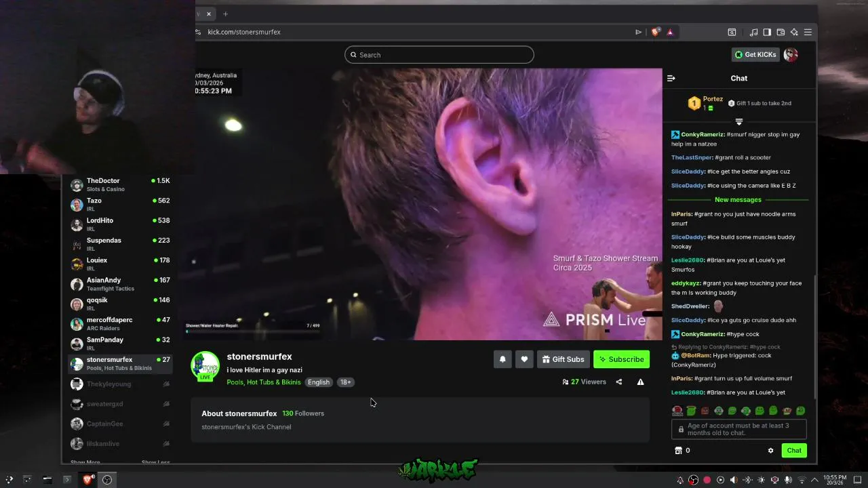Expand hidden system tray icons arrow
868x488 pixels.
pos(814,480)
